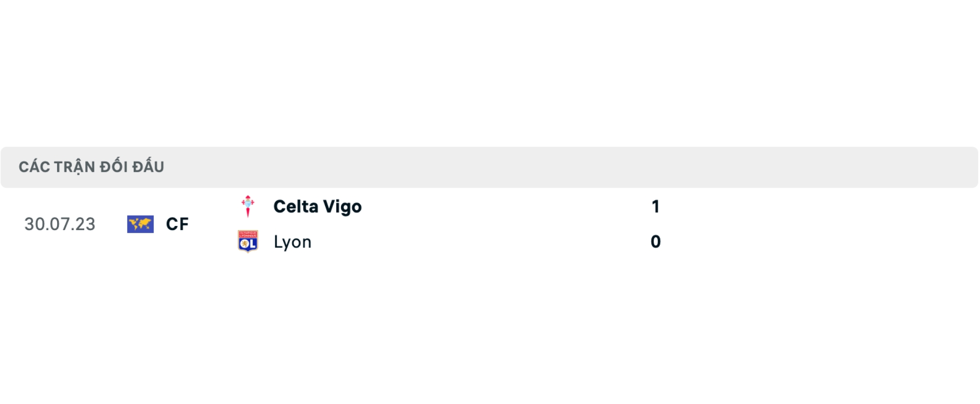Collapse the head-to-head matches section
The image size is (980, 404).
coord(91,166)
